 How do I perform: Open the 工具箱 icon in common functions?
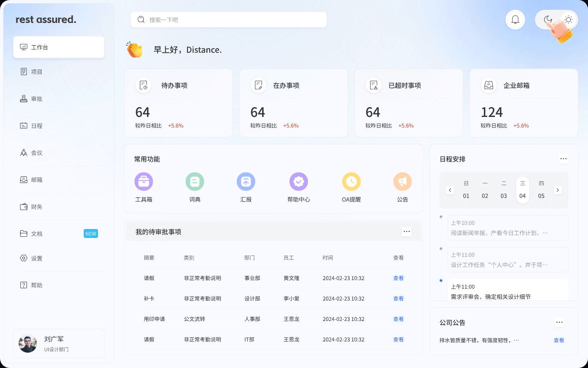tap(144, 181)
